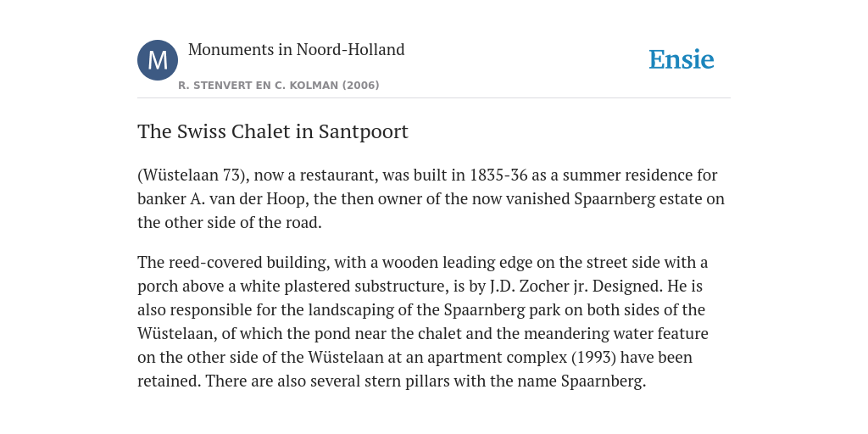Open the Ensie logo link

682,59
